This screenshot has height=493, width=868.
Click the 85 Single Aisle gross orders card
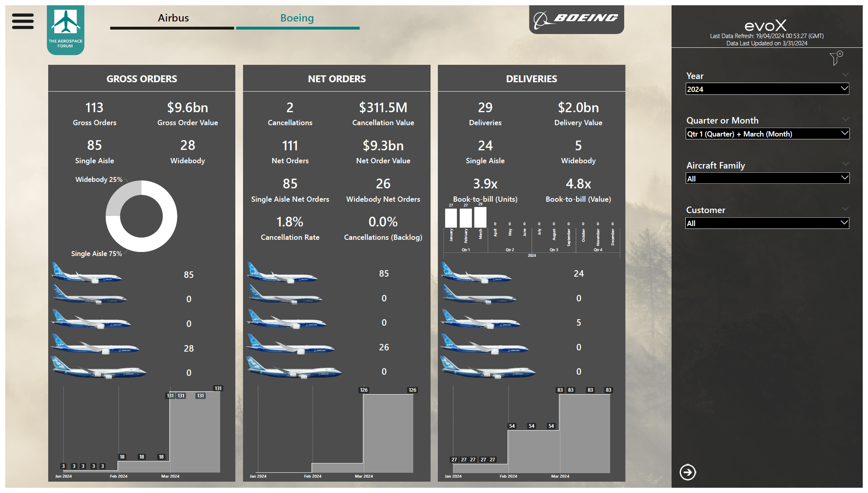(94, 151)
